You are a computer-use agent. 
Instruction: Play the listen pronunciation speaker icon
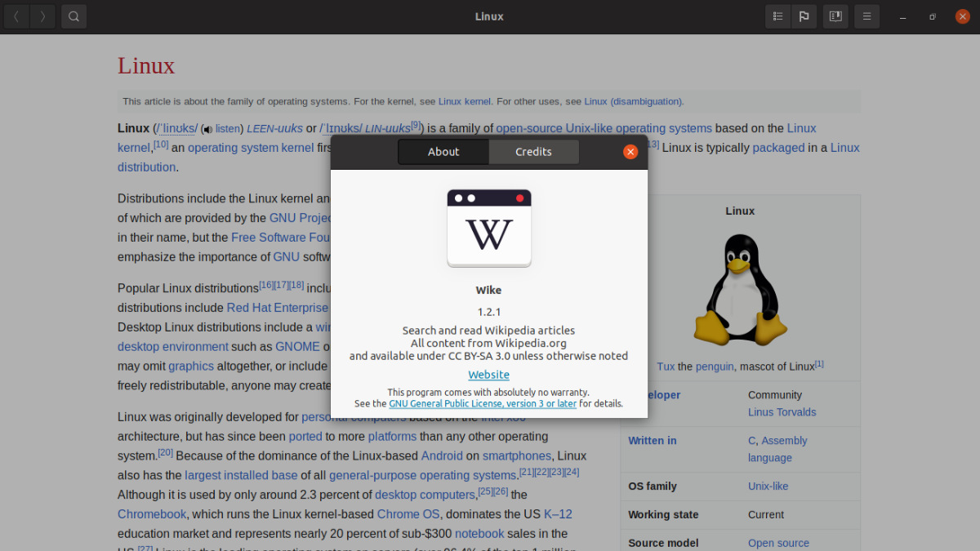207,129
